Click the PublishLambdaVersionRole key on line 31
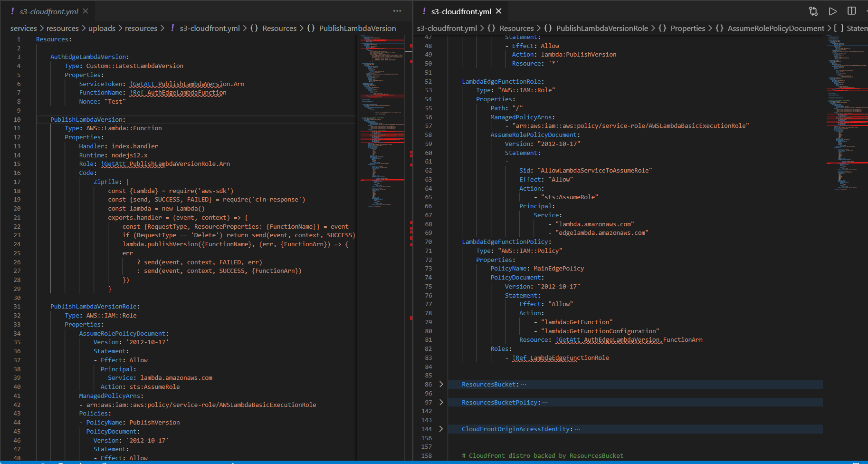 (94, 307)
